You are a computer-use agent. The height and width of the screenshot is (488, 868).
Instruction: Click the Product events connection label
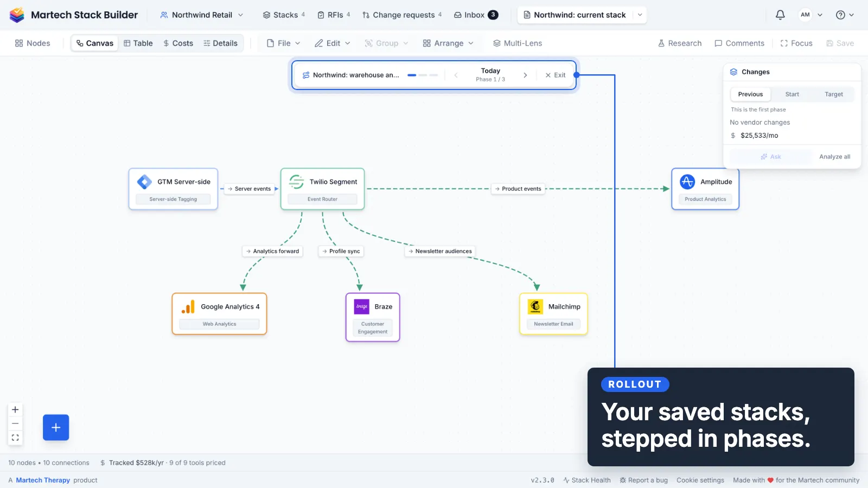point(518,189)
